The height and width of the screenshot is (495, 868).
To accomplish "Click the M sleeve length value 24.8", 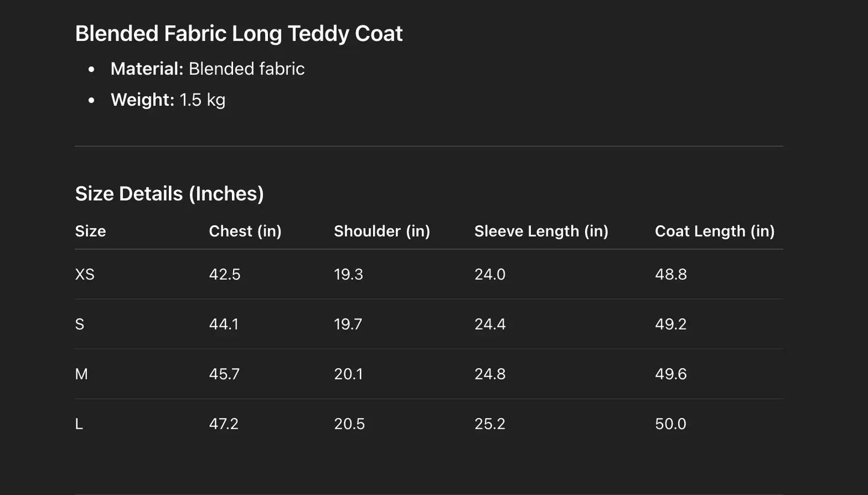I will tap(490, 374).
